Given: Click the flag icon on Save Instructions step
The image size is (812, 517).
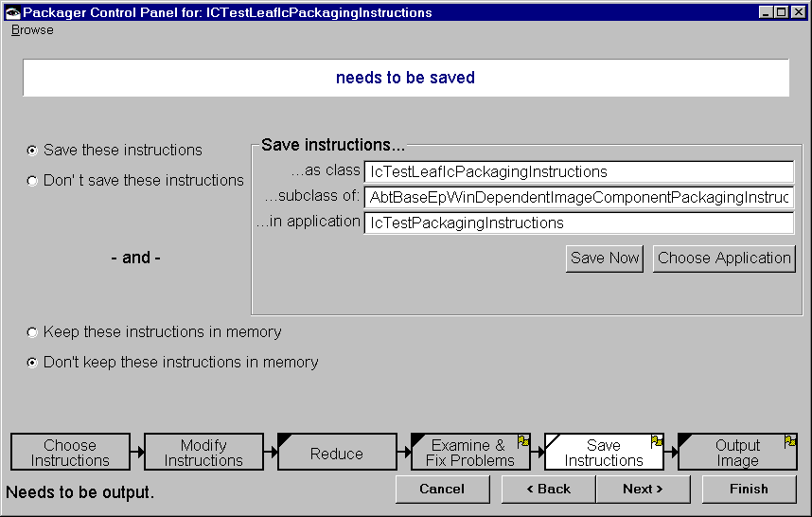Looking at the screenshot, I should 657,441.
